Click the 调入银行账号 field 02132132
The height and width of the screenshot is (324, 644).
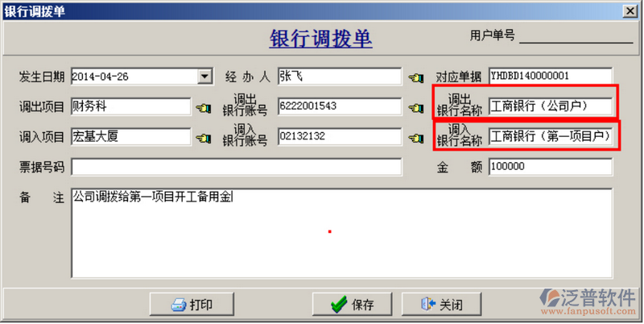pyautogui.click(x=340, y=136)
